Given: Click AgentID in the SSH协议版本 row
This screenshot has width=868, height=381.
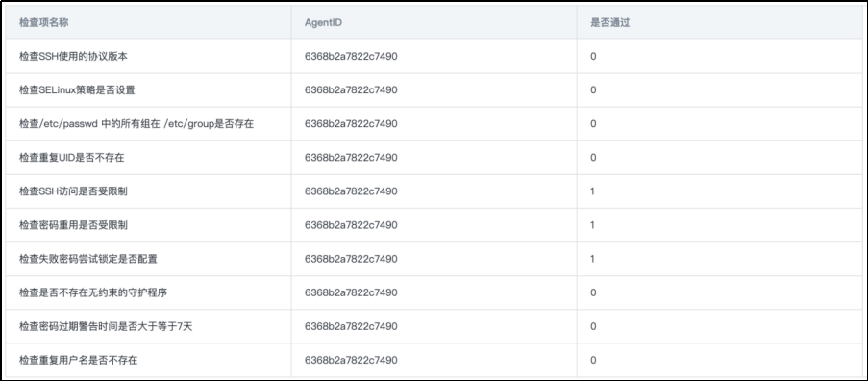Looking at the screenshot, I should 351,57.
